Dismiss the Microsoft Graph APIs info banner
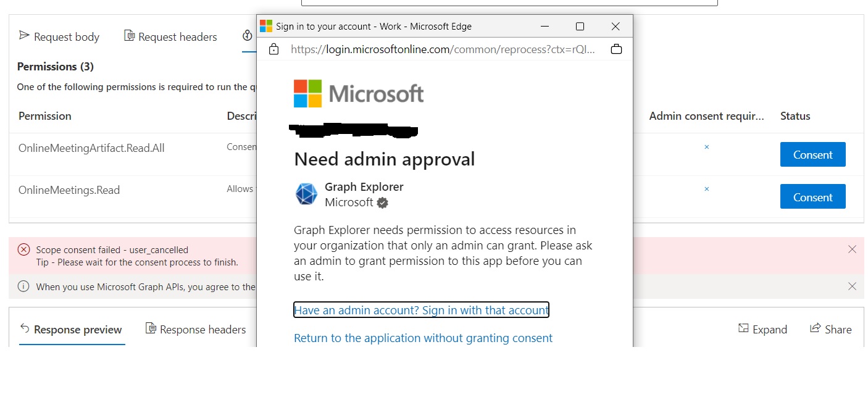 click(852, 286)
